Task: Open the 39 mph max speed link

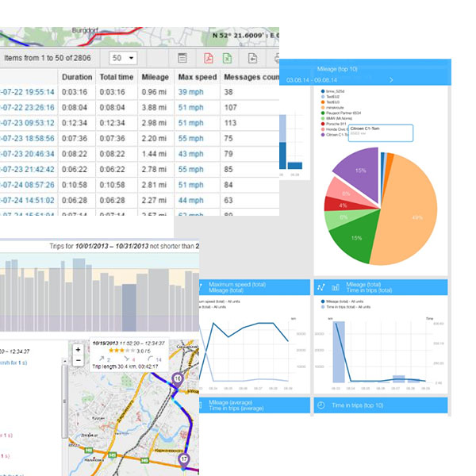Action: coord(190,92)
